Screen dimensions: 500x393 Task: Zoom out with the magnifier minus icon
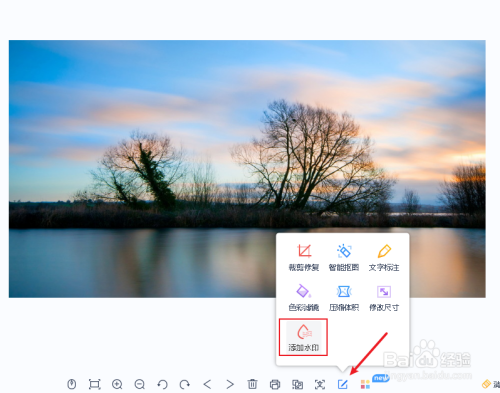point(140,384)
